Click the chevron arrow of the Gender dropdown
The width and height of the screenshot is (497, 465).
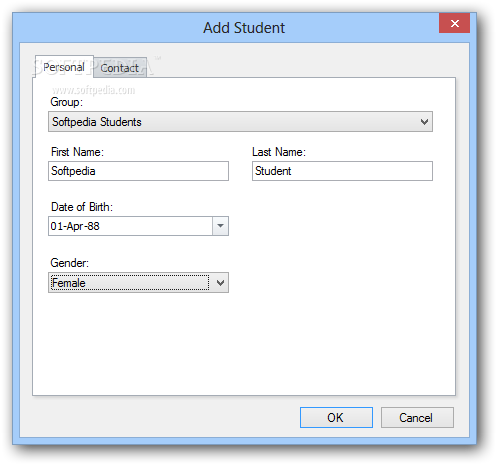tap(220, 283)
